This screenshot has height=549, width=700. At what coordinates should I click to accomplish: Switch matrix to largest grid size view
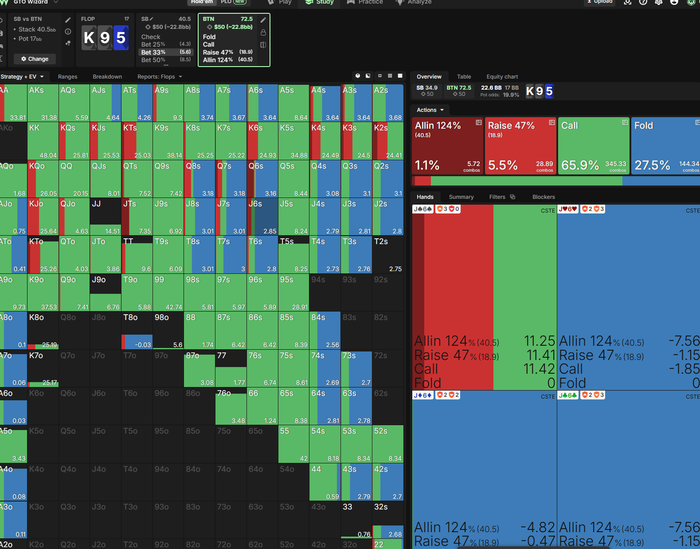click(400, 76)
